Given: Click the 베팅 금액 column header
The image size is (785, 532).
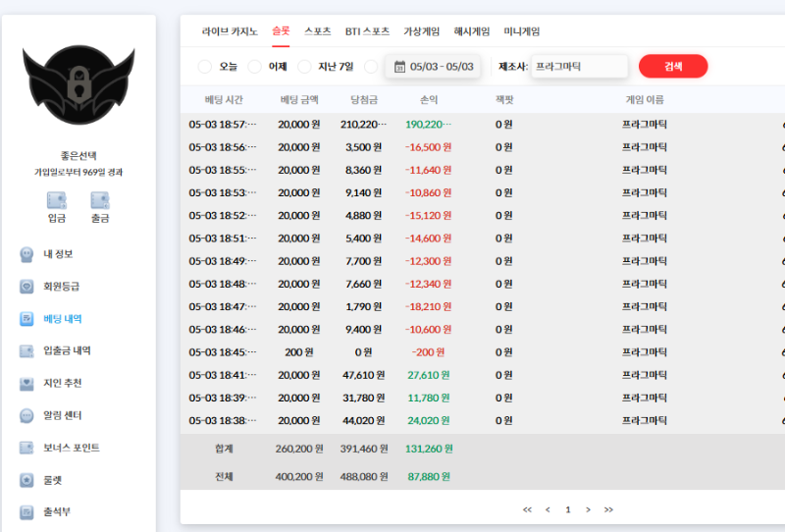Looking at the screenshot, I should pyautogui.click(x=299, y=100).
